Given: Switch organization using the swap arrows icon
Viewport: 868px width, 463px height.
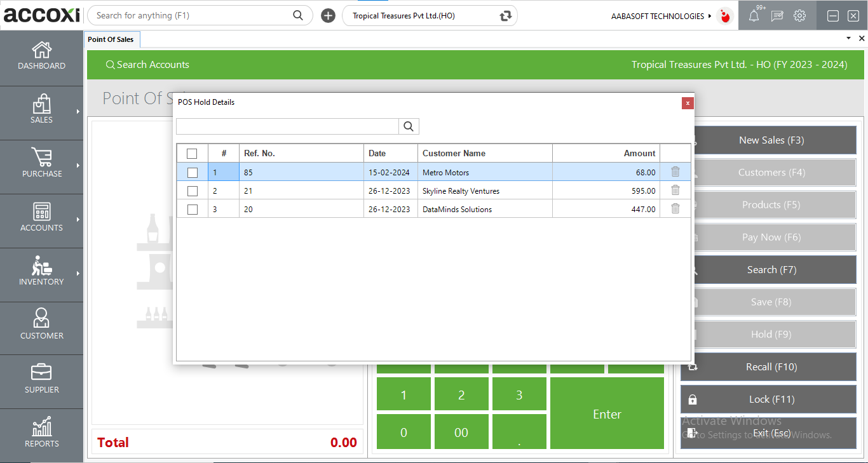Looking at the screenshot, I should [x=506, y=16].
